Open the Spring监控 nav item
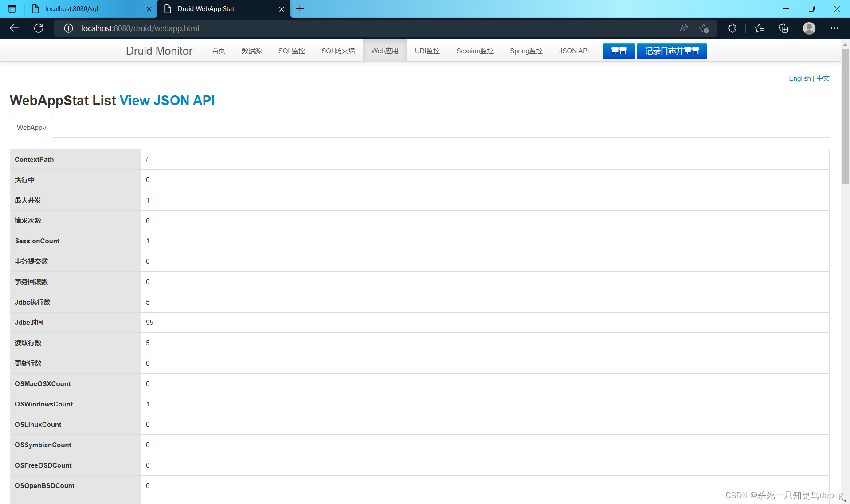This screenshot has height=504, width=850. coord(526,51)
